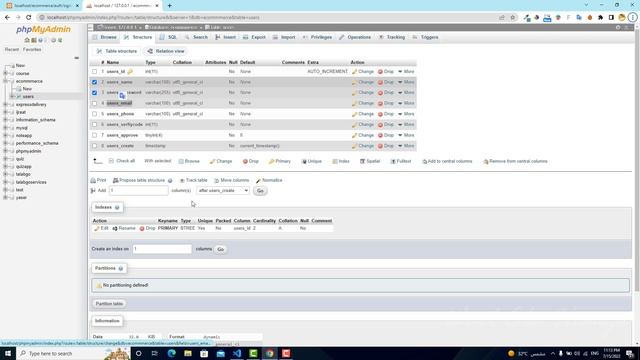Toggle the Check all checkbox
This screenshot has width=640, height=360.
pyautogui.click(x=111, y=161)
